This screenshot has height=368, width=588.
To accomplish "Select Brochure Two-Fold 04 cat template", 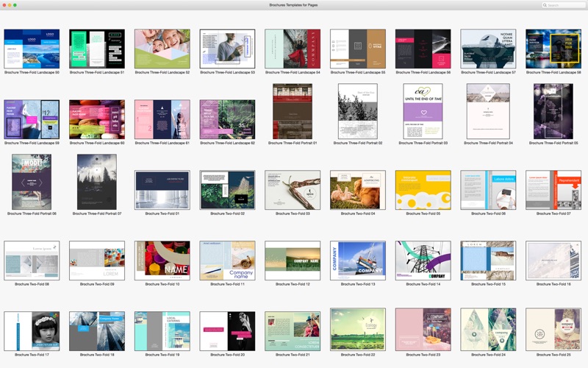I will (x=358, y=190).
